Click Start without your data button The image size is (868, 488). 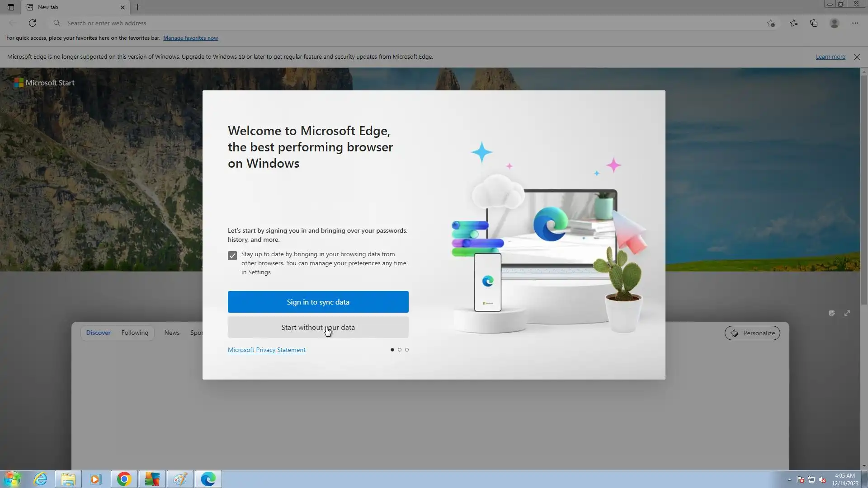[x=318, y=327]
